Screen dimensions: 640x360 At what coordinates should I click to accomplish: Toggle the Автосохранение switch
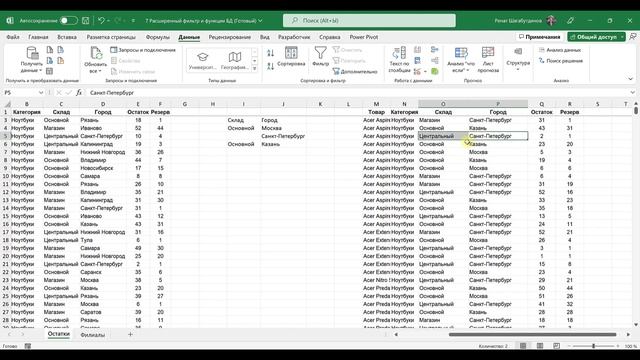(68, 20)
